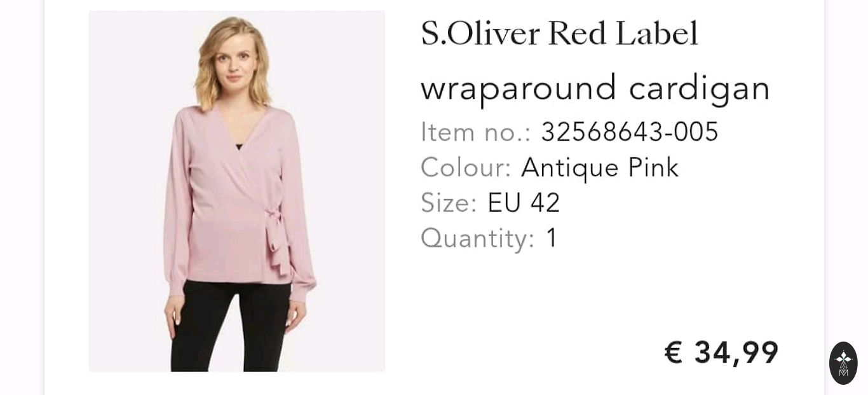Click the euro currency symbol
868x395 pixels.
[674, 352]
